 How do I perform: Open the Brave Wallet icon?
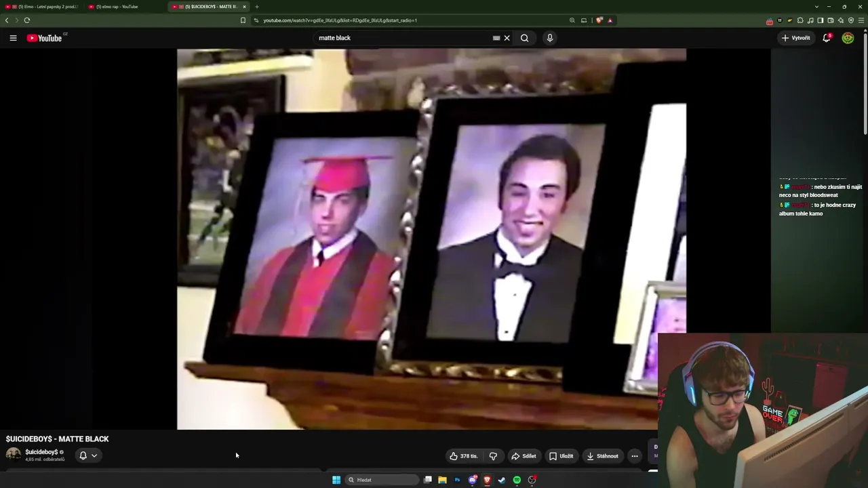(x=831, y=20)
